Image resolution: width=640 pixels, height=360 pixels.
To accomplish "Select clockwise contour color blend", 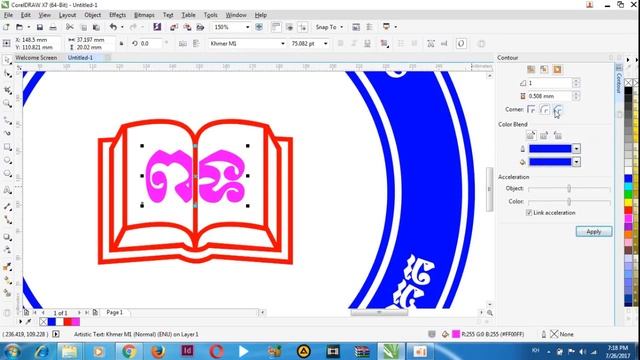I will [x=544, y=135].
